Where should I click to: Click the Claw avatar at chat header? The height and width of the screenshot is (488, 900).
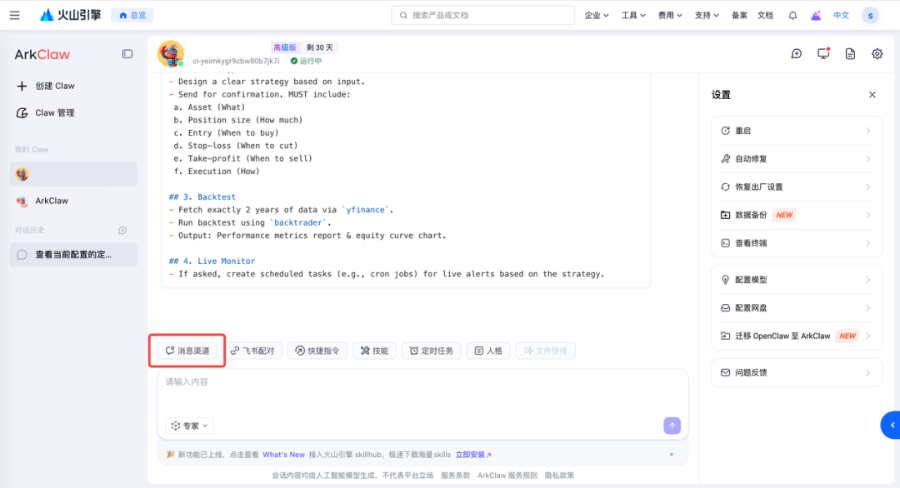(x=171, y=54)
